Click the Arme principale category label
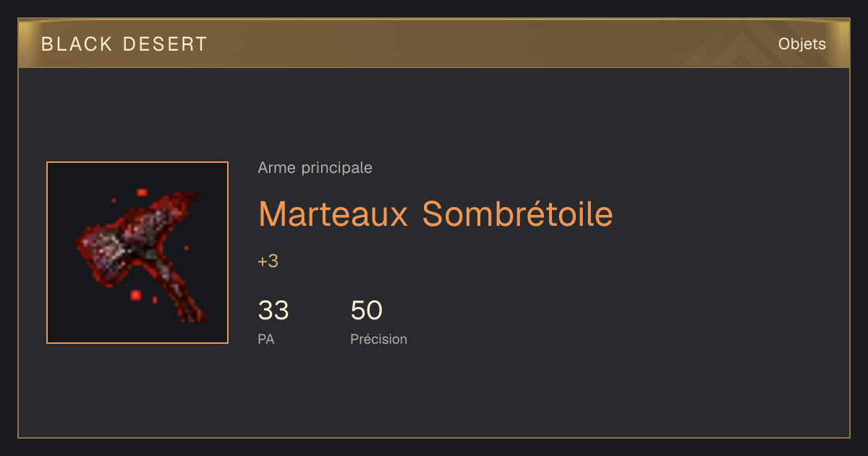Viewport: 868px width, 456px height. tap(315, 168)
